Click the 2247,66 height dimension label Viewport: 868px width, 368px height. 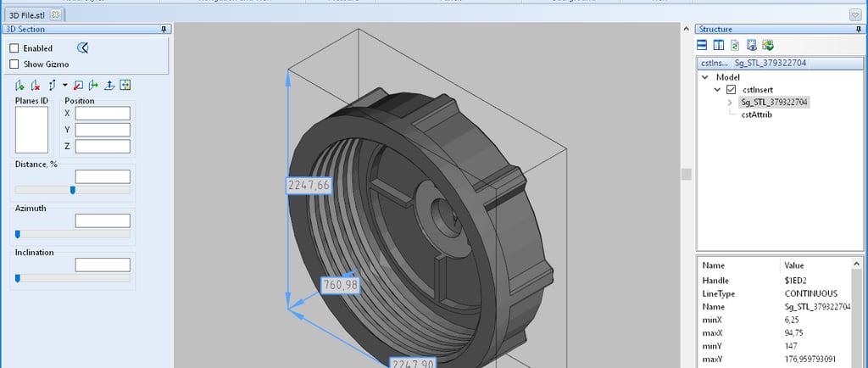tap(309, 186)
